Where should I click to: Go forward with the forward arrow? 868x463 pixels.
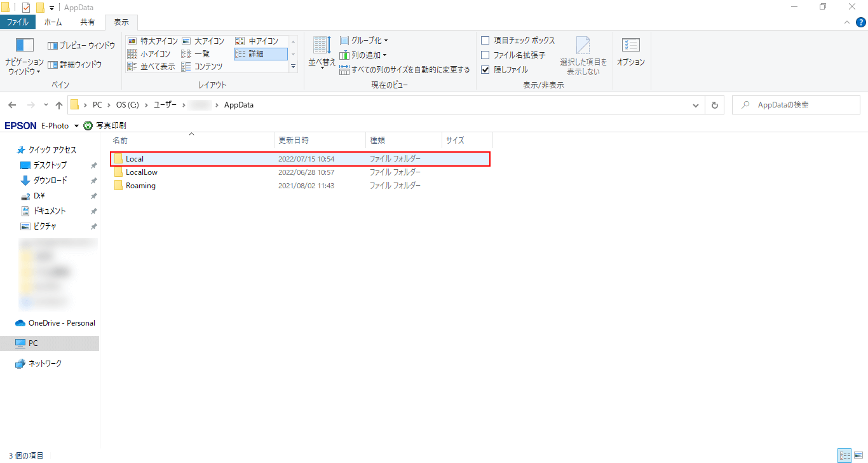click(31, 105)
